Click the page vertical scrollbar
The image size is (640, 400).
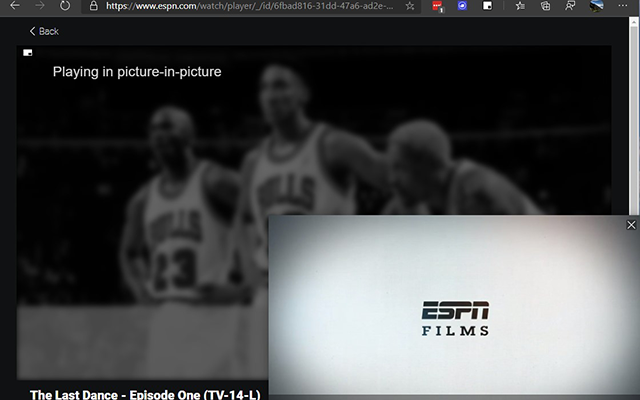[633, 116]
